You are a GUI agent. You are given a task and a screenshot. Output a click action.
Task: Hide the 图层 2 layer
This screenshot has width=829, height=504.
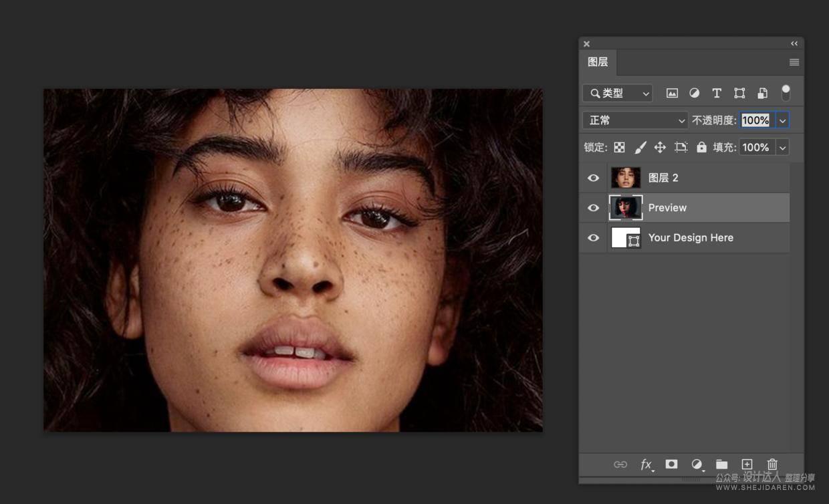coord(593,178)
